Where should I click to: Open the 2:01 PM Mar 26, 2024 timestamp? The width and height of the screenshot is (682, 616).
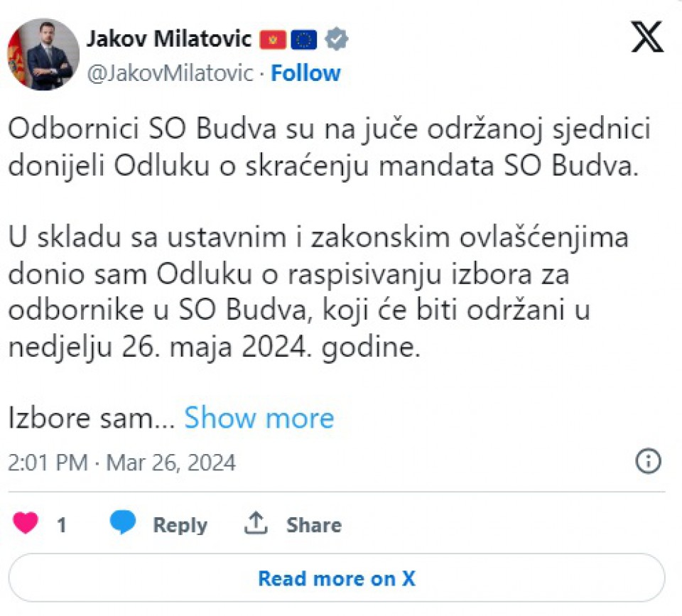click(121, 463)
